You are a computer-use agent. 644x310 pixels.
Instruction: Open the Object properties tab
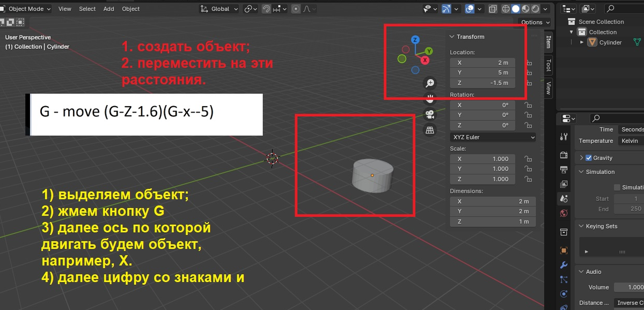click(x=563, y=250)
